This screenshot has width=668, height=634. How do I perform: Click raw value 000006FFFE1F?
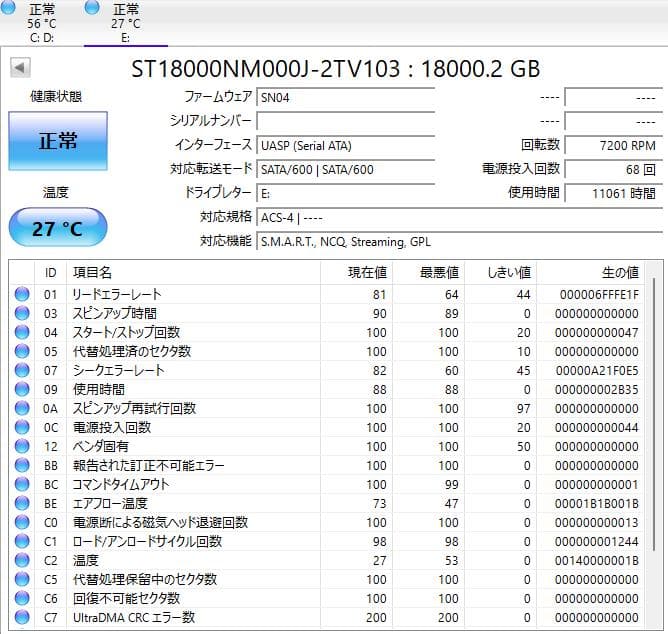[x=599, y=294]
